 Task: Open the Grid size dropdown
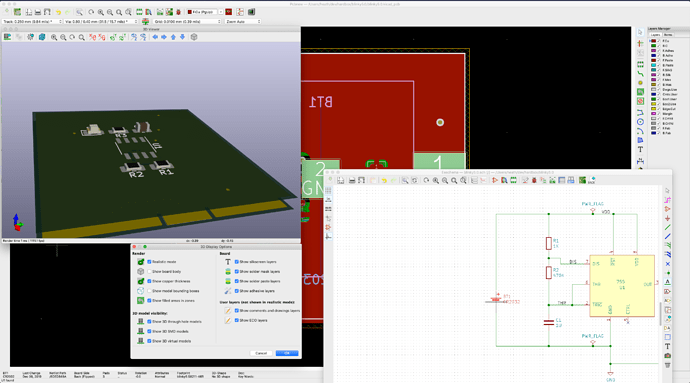pos(187,22)
